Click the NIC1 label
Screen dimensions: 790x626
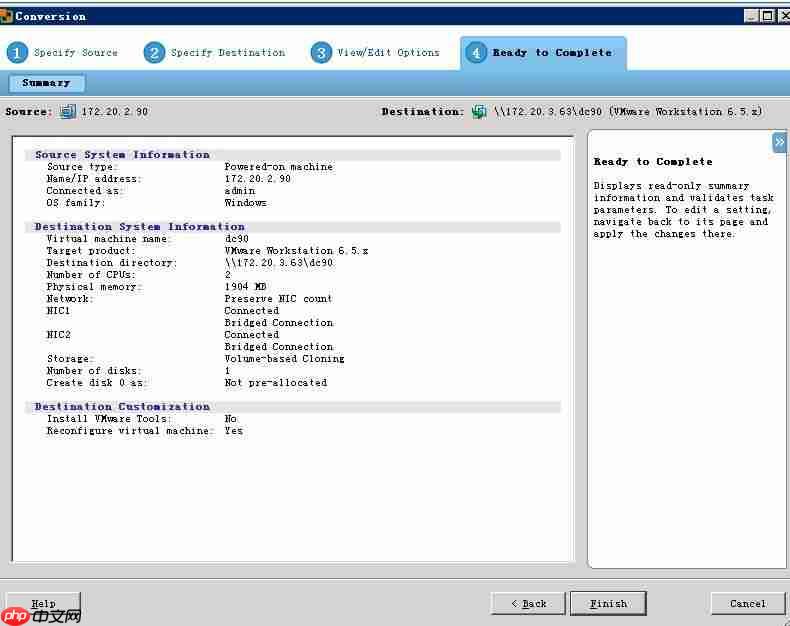coord(58,310)
